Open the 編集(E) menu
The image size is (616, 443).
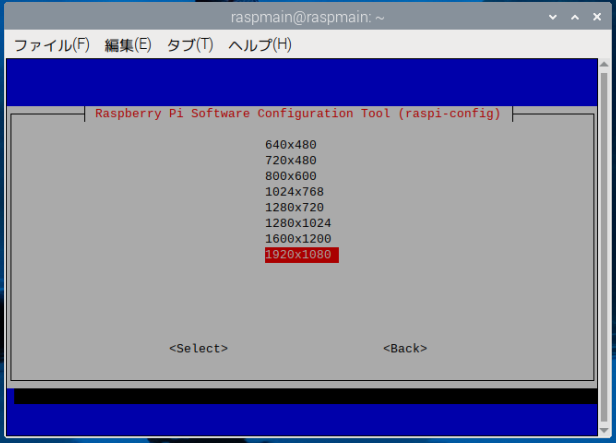[x=128, y=45]
